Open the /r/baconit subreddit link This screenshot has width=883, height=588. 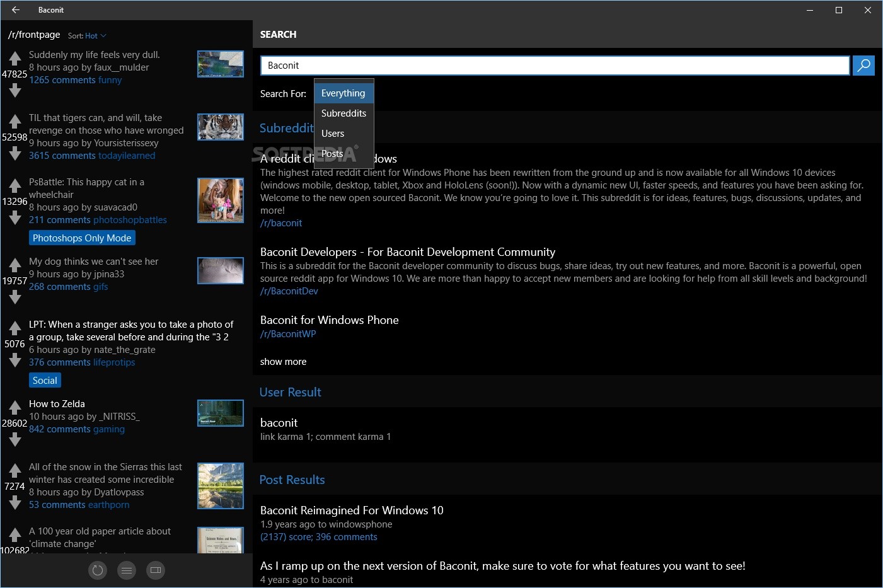281,223
